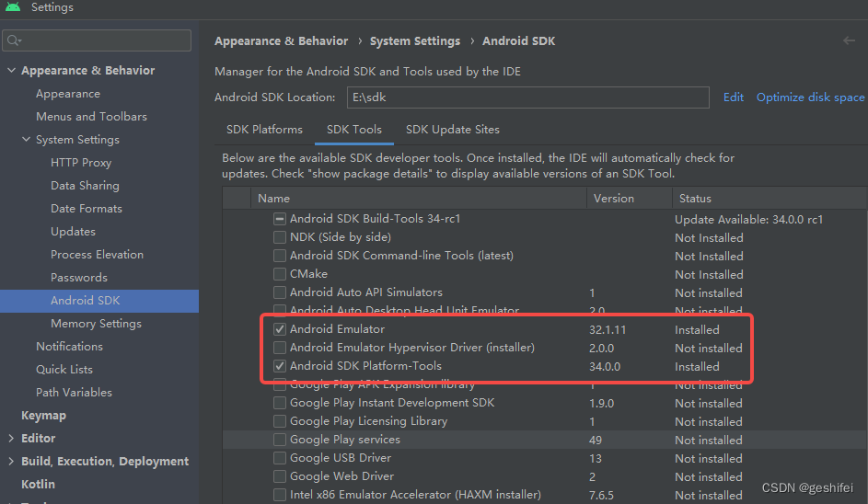The height and width of the screenshot is (504, 868).
Task: Uncheck Android Emulator checkbox
Action: [280, 329]
